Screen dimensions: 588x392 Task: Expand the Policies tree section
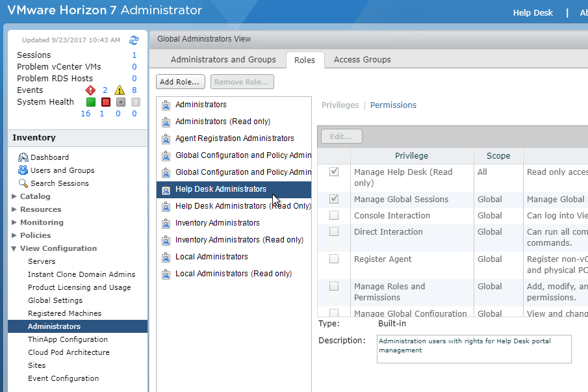(x=14, y=235)
